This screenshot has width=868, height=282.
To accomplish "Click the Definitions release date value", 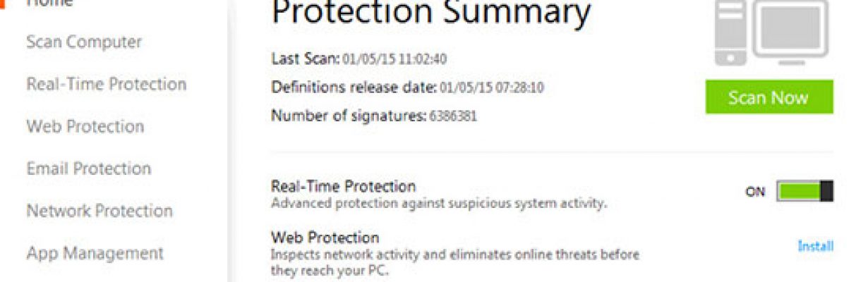I will [x=492, y=88].
